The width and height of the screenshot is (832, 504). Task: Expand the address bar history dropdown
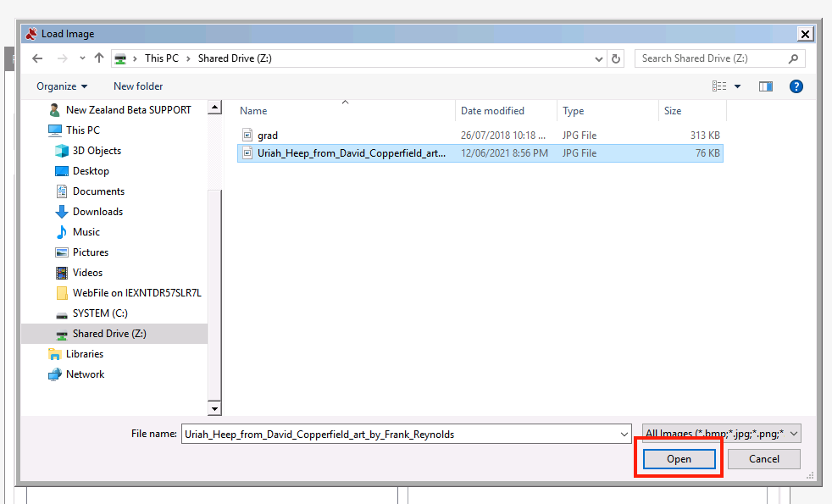[x=598, y=59]
